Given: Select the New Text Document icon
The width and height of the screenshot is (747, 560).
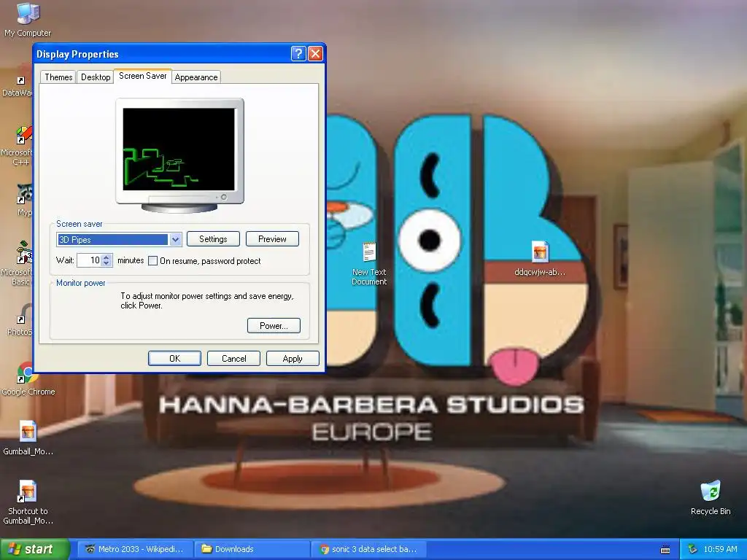Looking at the screenshot, I should click(369, 264).
